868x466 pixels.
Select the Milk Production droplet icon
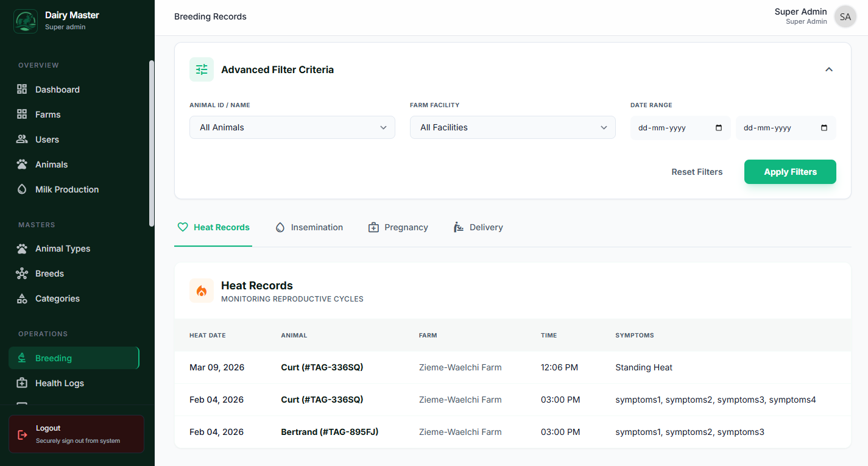[x=22, y=189]
